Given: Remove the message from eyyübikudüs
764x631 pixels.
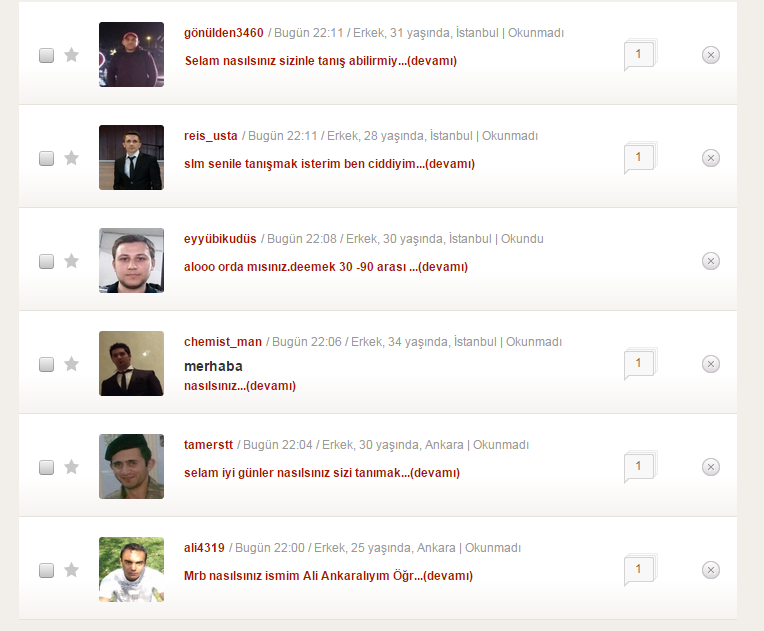Looking at the screenshot, I should point(711,261).
